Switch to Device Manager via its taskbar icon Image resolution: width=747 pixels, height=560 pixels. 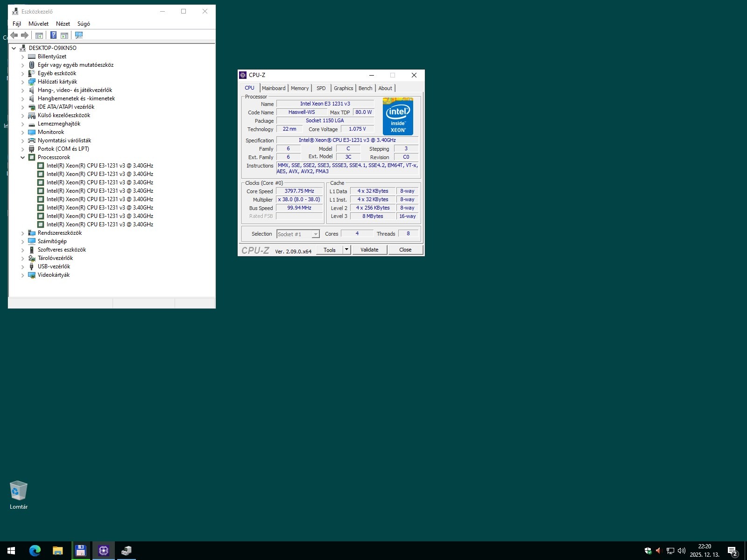(126, 551)
